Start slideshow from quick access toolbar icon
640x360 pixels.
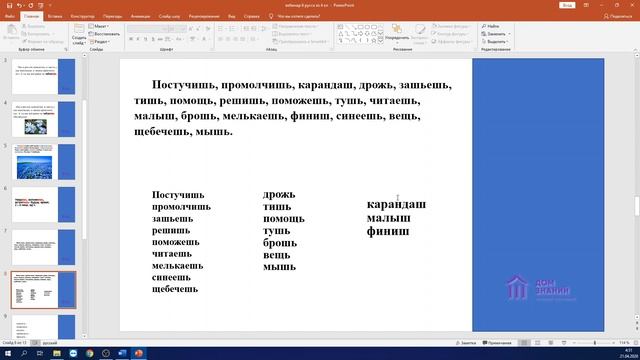click(x=41, y=5)
